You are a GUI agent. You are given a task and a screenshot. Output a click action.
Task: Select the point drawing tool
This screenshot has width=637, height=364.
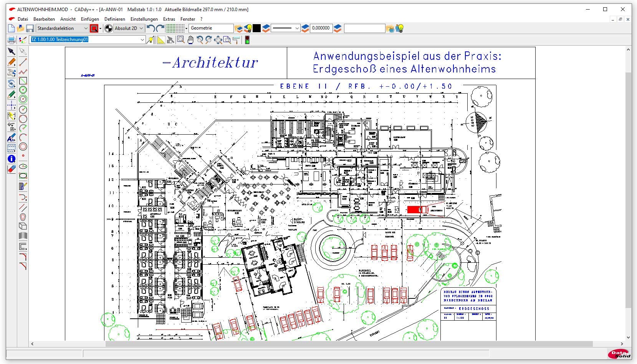point(23,156)
